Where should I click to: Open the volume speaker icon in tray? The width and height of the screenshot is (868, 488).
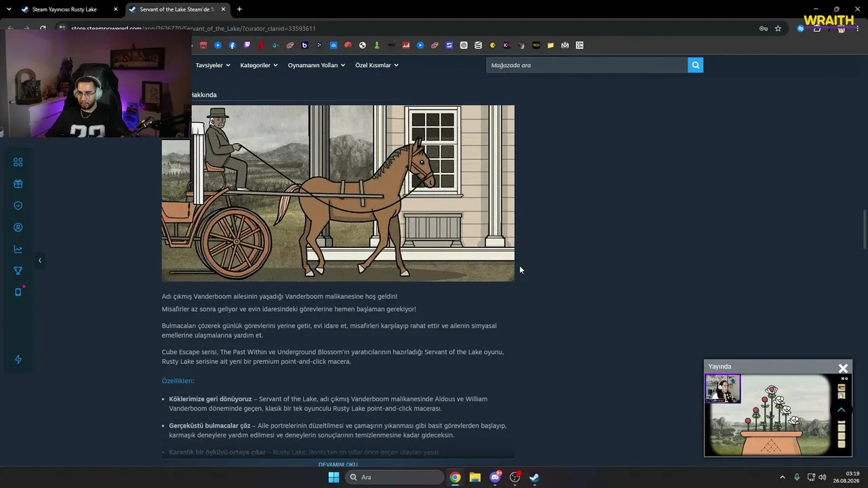click(x=823, y=477)
